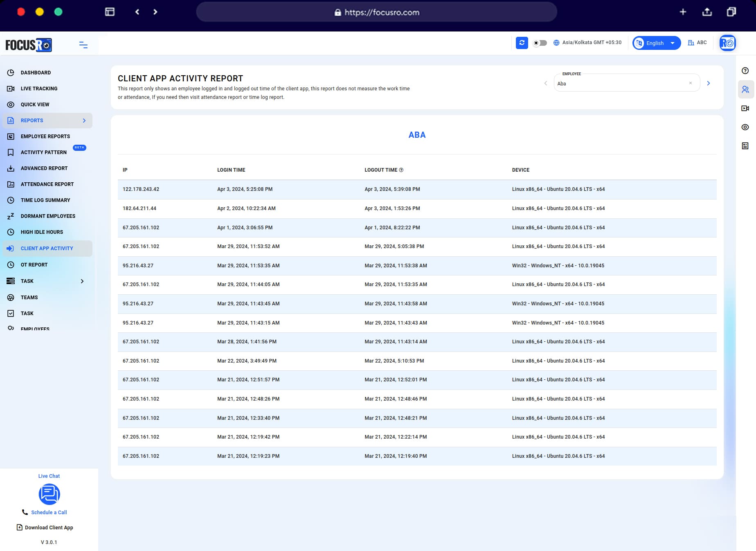Select the video recording icon on right sidebar

tap(745, 108)
